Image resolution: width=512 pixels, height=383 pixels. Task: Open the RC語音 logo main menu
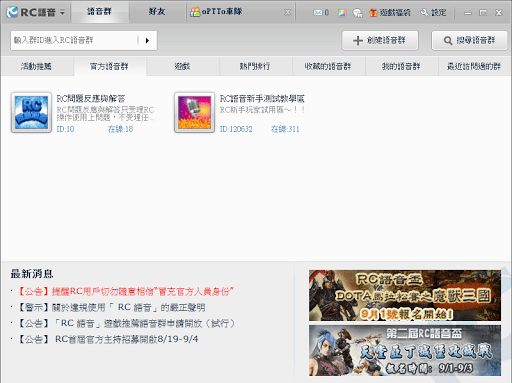[36, 12]
